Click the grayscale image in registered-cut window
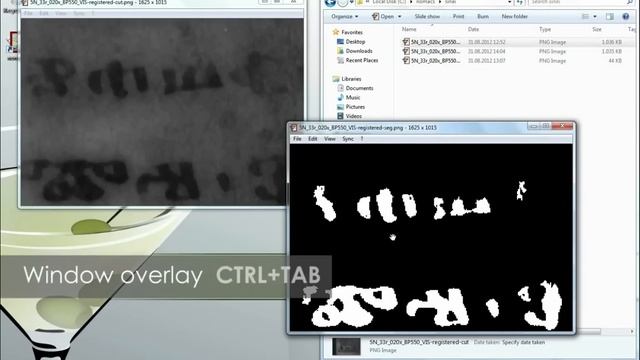 162,111
